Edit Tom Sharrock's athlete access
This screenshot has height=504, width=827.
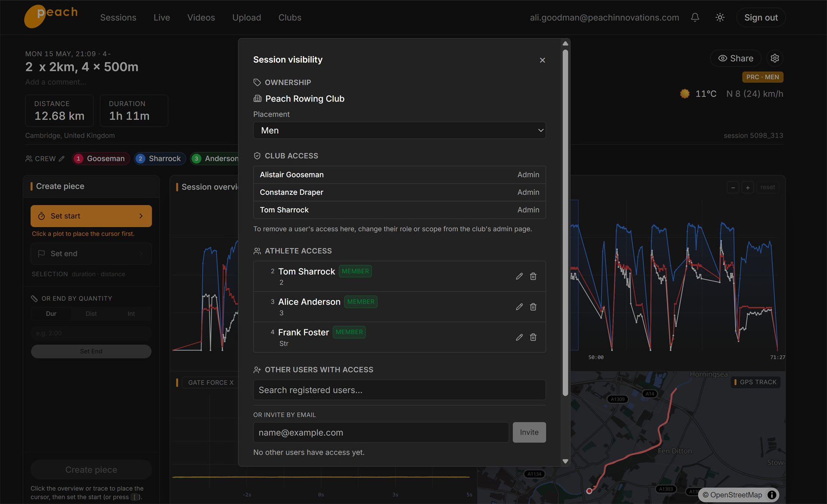(519, 276)
